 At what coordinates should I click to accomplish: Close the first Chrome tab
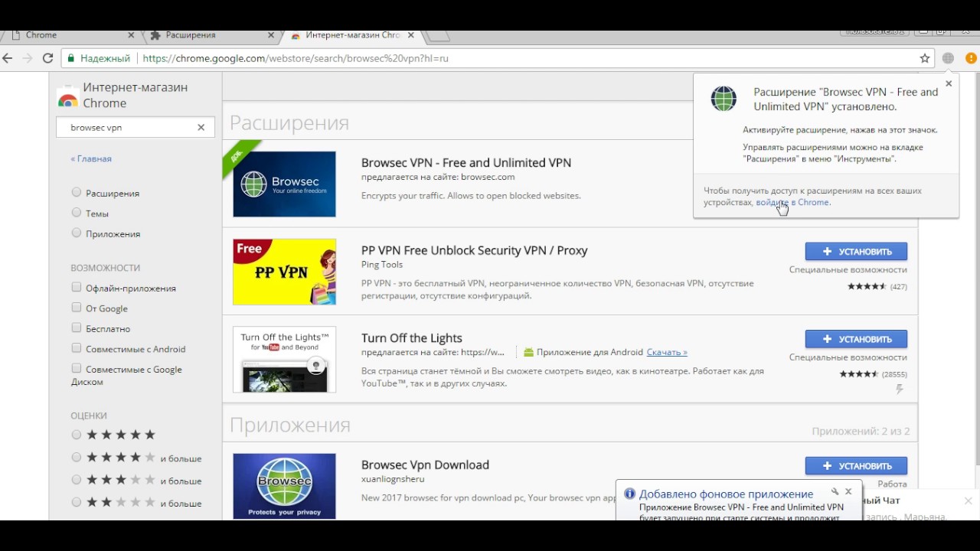[131, 35]
